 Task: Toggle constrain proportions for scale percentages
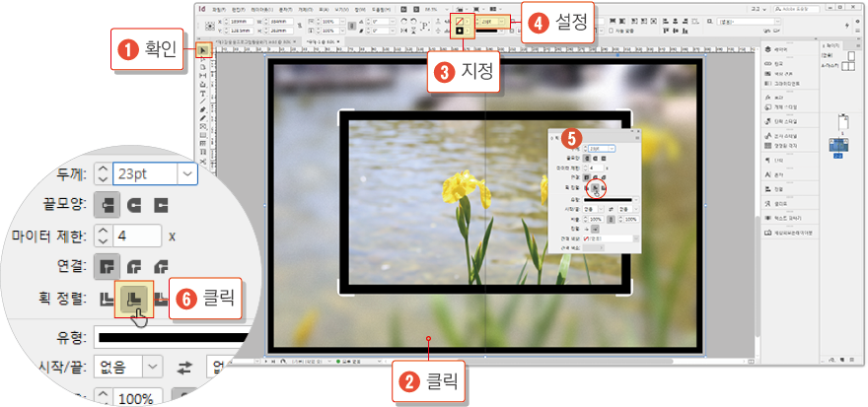point(353,26)
